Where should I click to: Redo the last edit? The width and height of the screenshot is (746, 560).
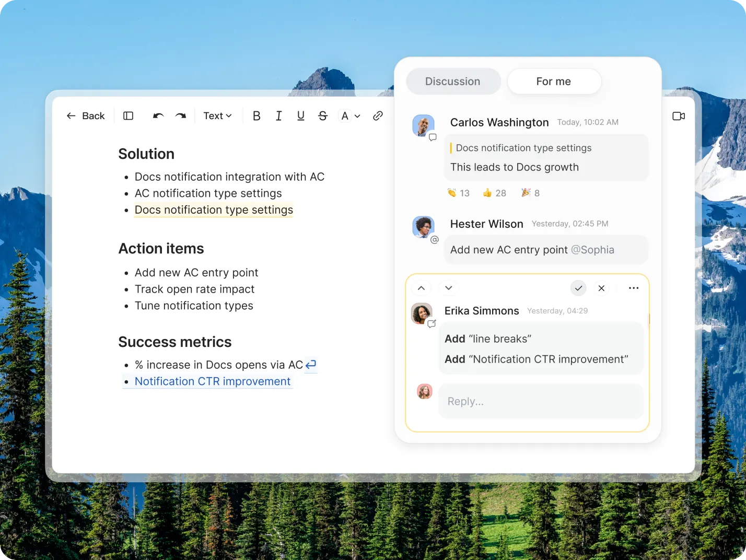[x=181, y=116]
